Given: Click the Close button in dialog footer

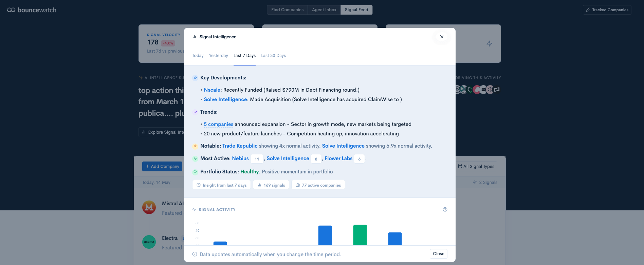Looking at the screenshot, I should [x=439, y=254].
